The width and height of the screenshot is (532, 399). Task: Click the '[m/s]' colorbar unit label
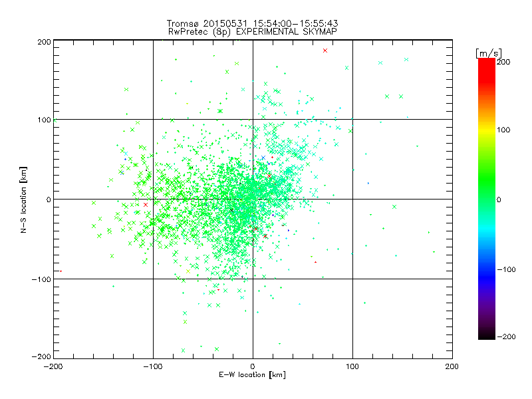(489, 53)
